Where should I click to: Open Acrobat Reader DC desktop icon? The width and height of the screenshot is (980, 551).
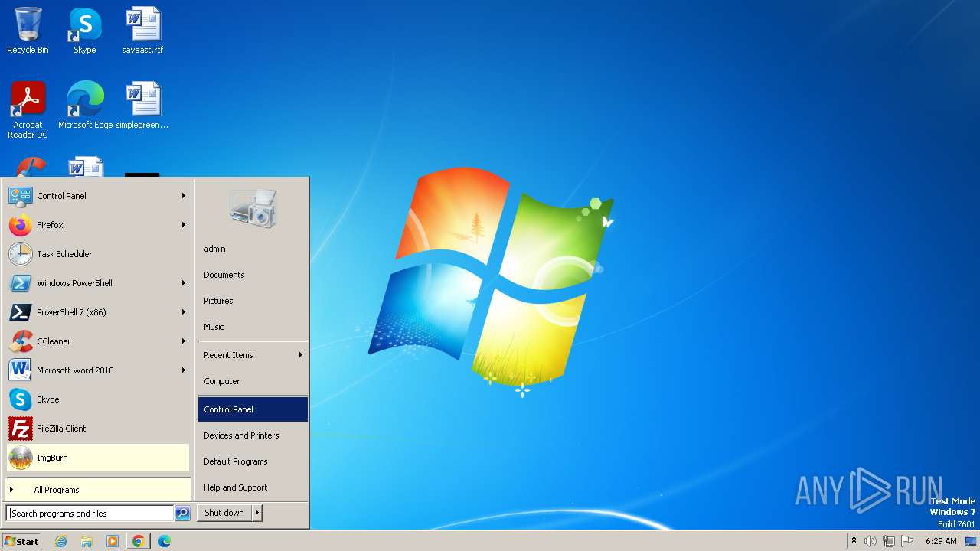[28, 110]
